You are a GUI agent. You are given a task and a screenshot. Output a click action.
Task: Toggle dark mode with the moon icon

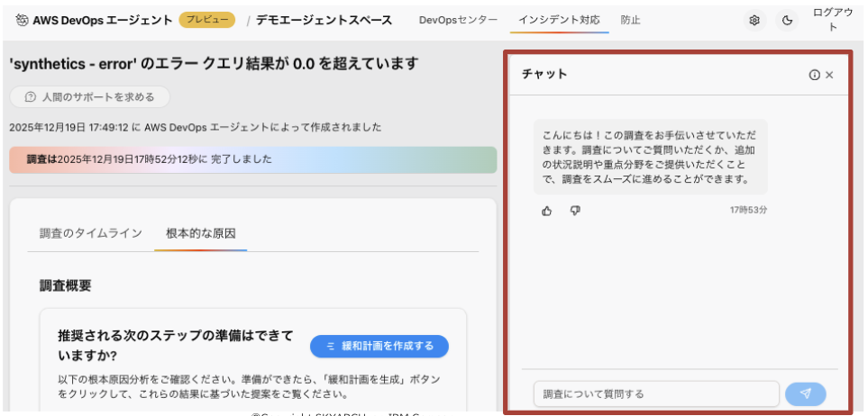788,20
